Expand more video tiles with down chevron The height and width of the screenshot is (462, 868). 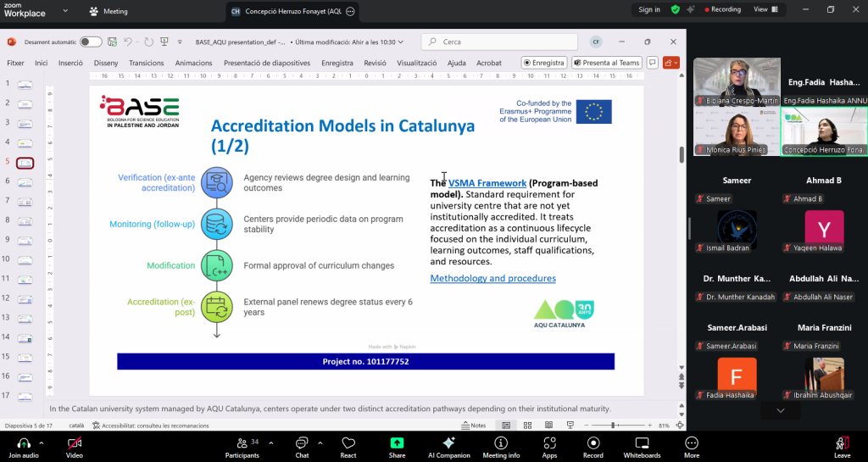click(x=781, y=410)
